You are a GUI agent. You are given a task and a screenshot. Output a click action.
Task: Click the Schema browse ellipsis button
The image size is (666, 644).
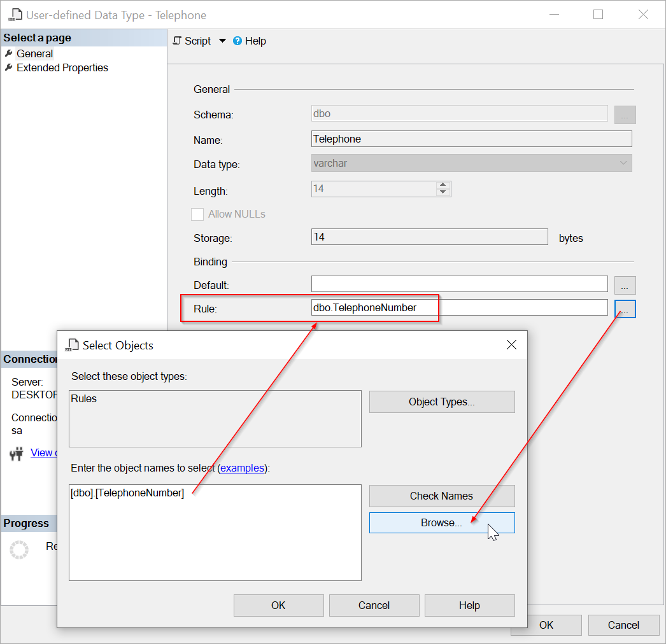(x=625, y=115)
